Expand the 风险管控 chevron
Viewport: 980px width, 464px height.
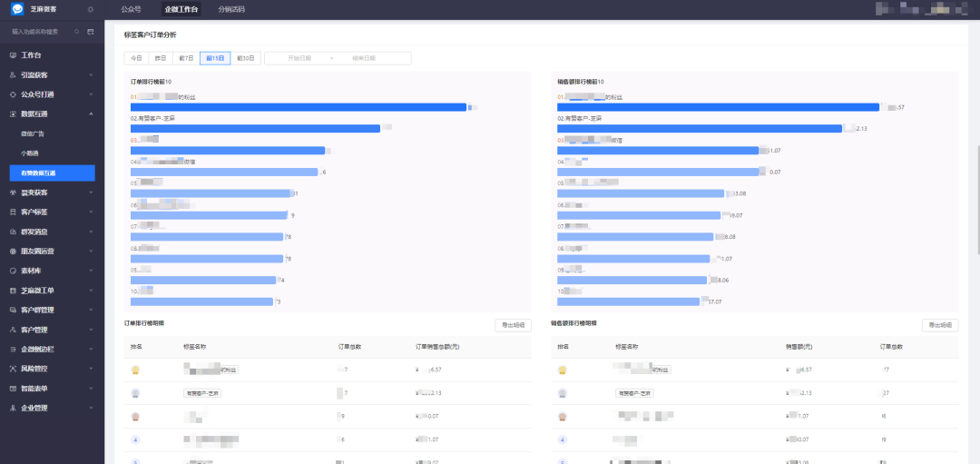click(x=92, y=369)
